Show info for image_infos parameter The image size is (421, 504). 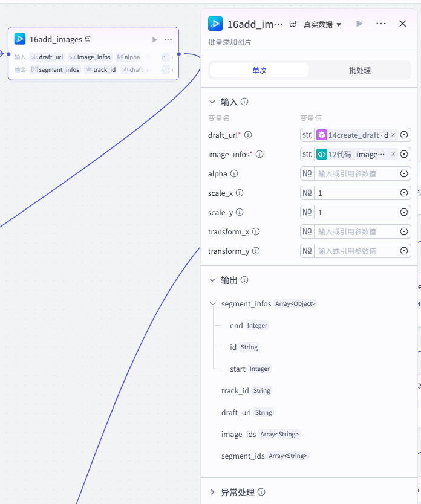coord(259,154)
